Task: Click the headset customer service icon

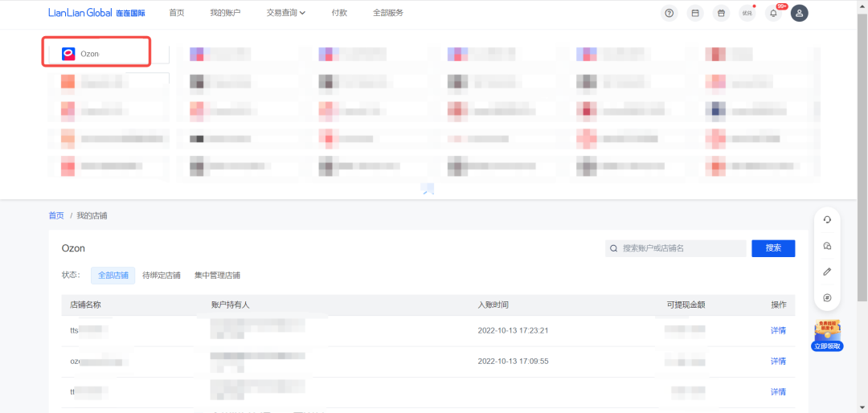Action: [827, 219]
